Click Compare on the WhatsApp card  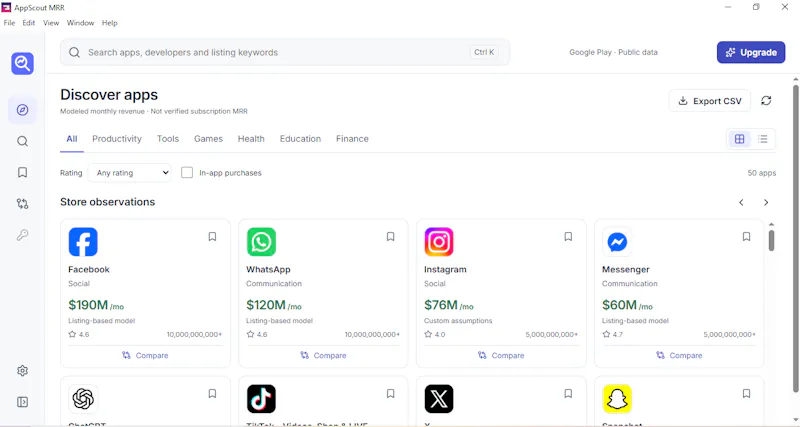tap(323, 356)
